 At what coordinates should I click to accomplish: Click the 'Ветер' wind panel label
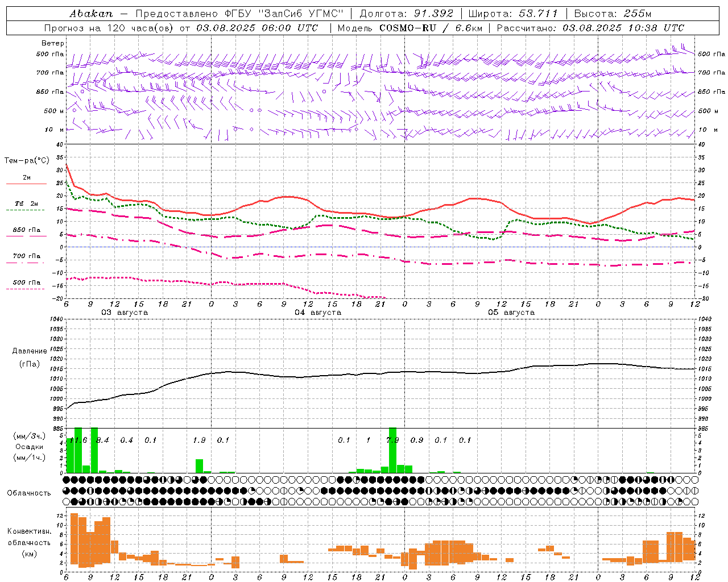[53, 43]
